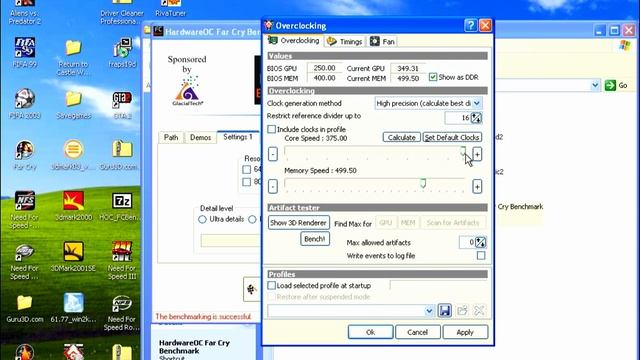
Task: Open the Guru3D.com folder icon
Action: [x=25, y=309]
